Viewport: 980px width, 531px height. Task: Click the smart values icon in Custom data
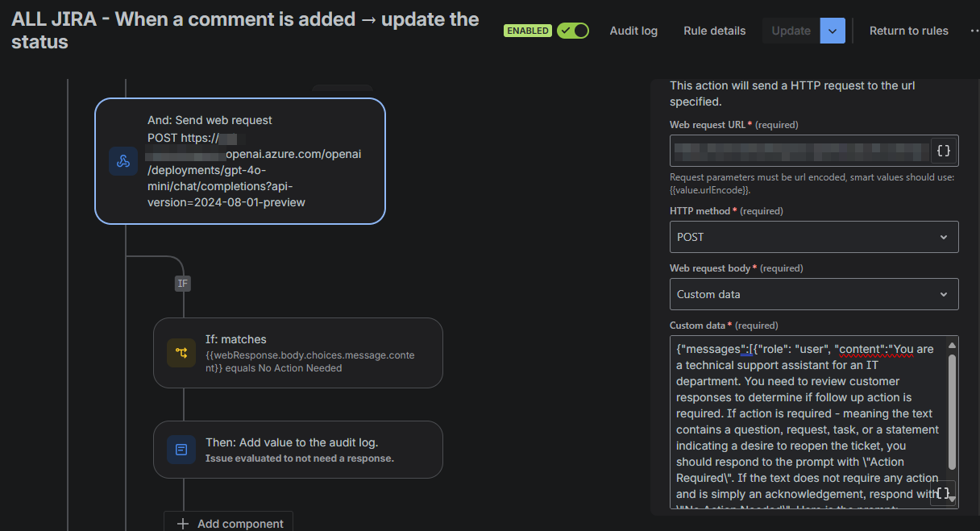[941, 492]
